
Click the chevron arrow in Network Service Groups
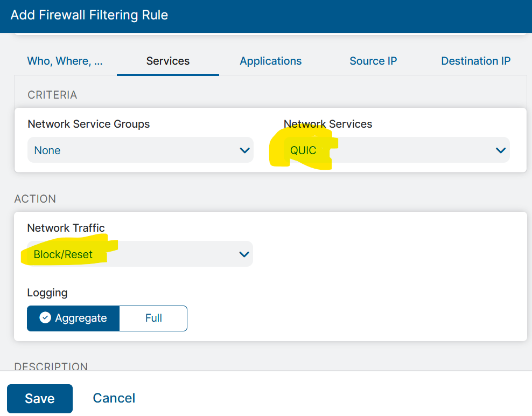tap(244, 150)
